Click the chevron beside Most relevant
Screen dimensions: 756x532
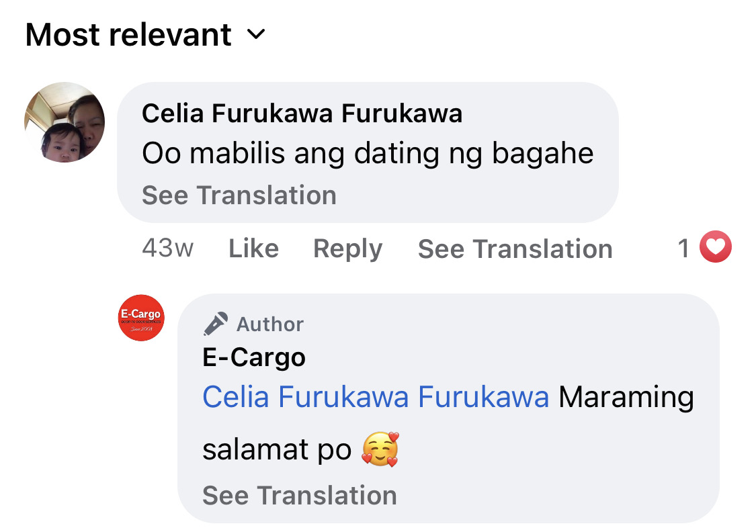click(256, 34)
